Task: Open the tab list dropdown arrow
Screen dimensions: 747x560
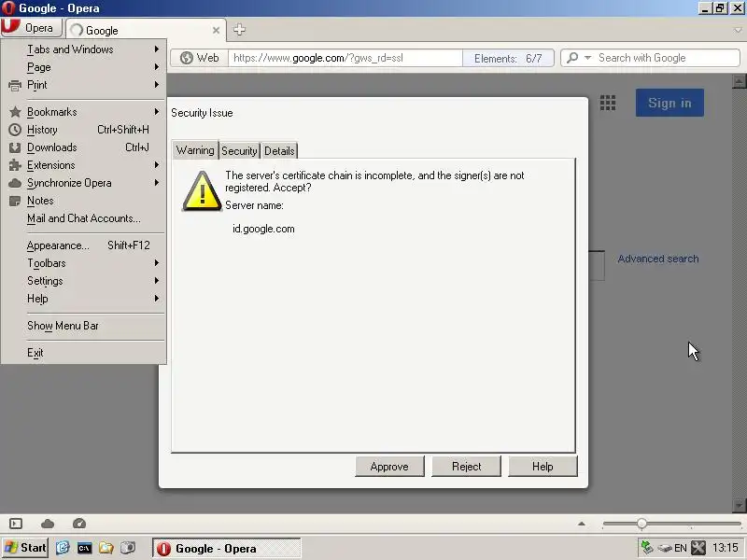Action: coord(738,30)
